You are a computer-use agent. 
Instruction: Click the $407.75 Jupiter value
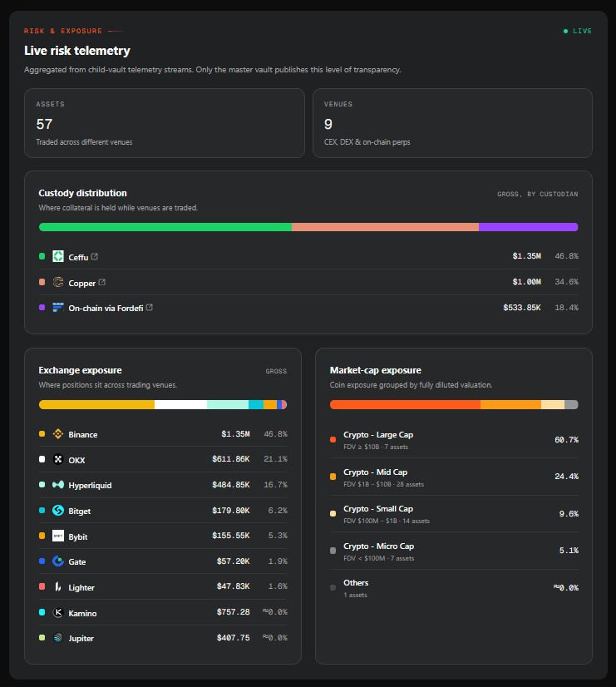click(x=233, y=638)
